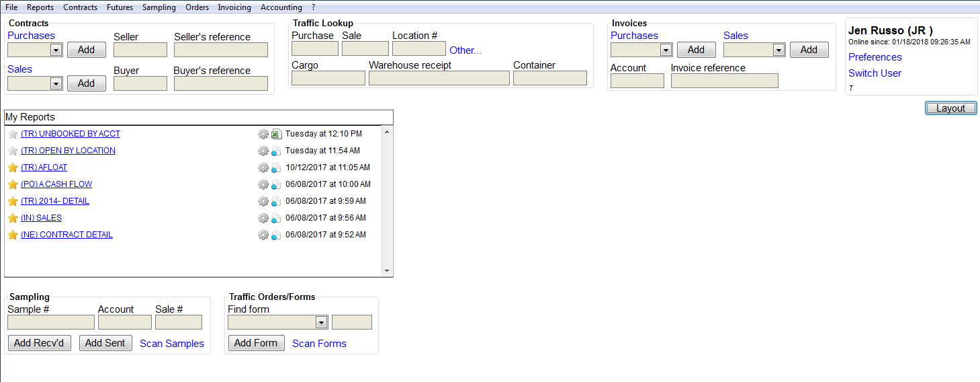Open the Contracts menu
Image resolution: width=980 pixels, height=382 pixels.
click(x=81, y=7)
